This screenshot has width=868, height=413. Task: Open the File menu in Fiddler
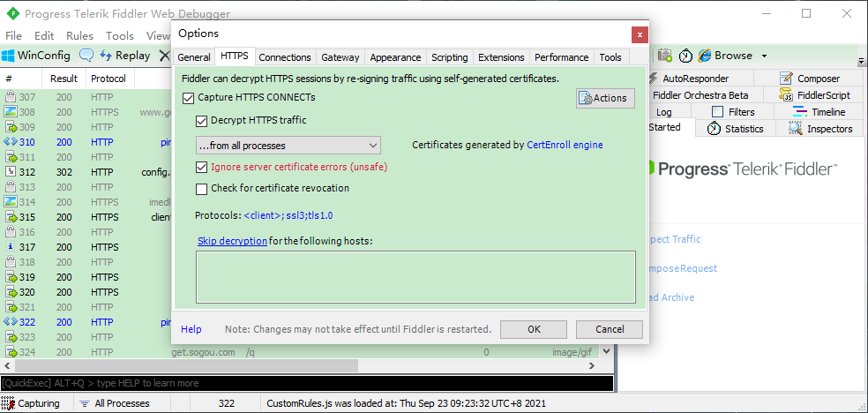pyautogui.click(x=13, y=35)
